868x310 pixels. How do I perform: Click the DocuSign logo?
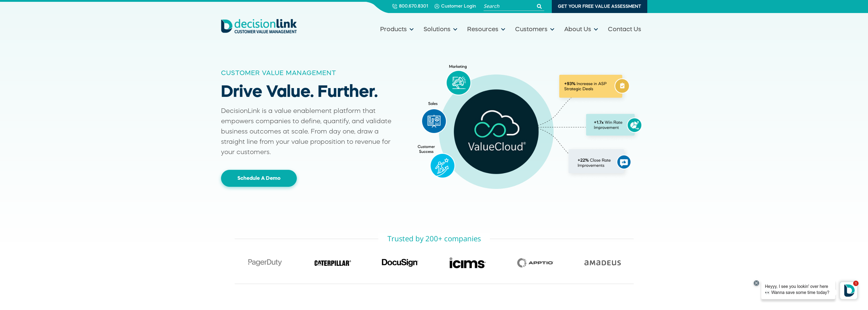[x=400, y=262]
